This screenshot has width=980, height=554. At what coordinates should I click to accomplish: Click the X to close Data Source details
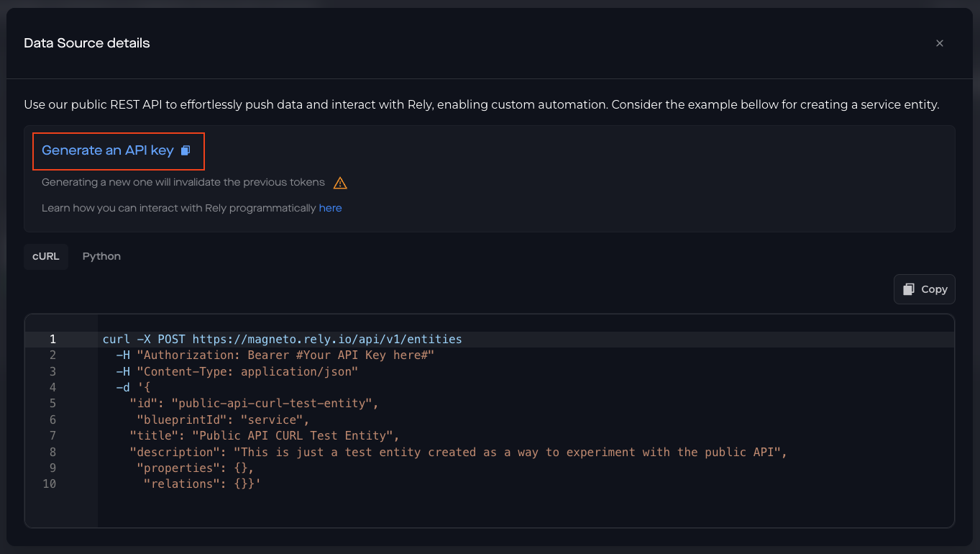(940, 43)
